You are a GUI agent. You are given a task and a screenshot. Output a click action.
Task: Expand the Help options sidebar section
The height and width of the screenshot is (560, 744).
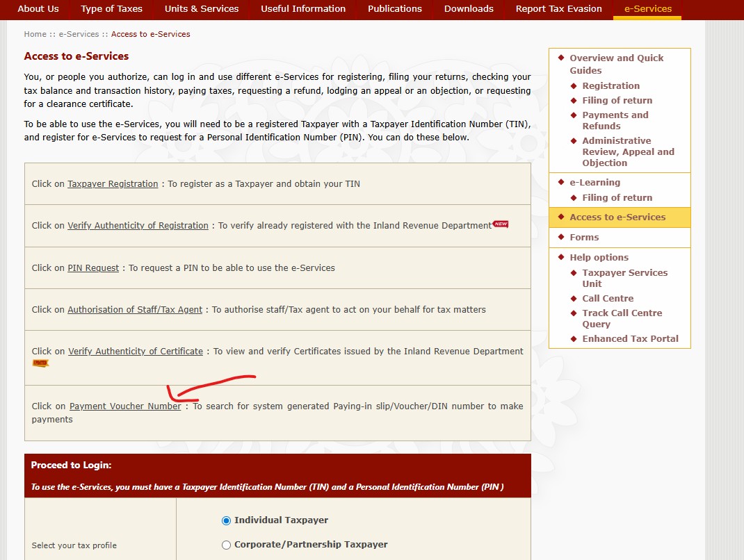(x=599, y=258)
